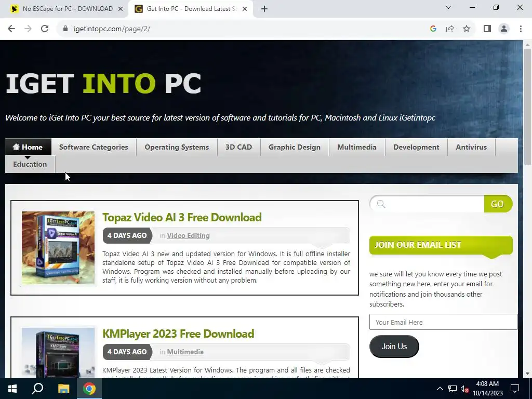Go back with the browser back arrow
The image size is (532, 399).
11,29
